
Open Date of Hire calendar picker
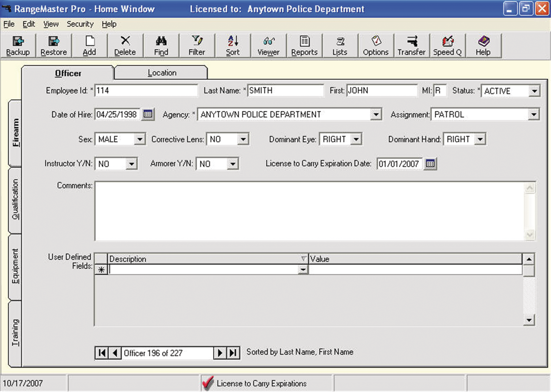click(148, 114)
